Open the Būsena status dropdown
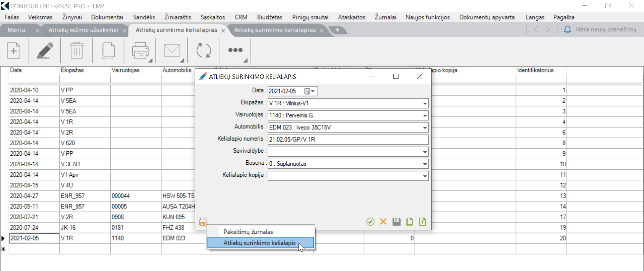This screenshot has width=644, height=271. [425, 164]
